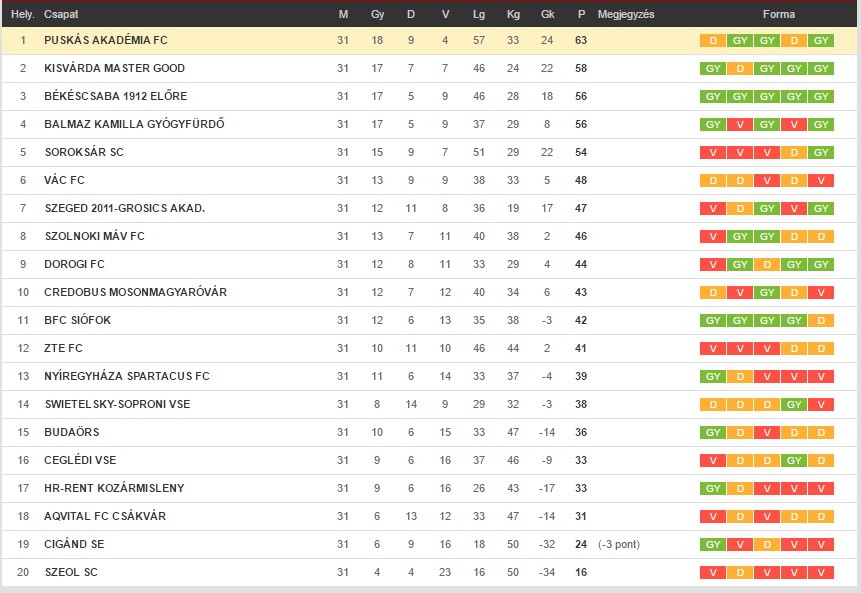The width and height of the screenshot is (861, 593).
Task: Select the highlighted Puskás Akadémia FC row
Action: pos(429,41)
